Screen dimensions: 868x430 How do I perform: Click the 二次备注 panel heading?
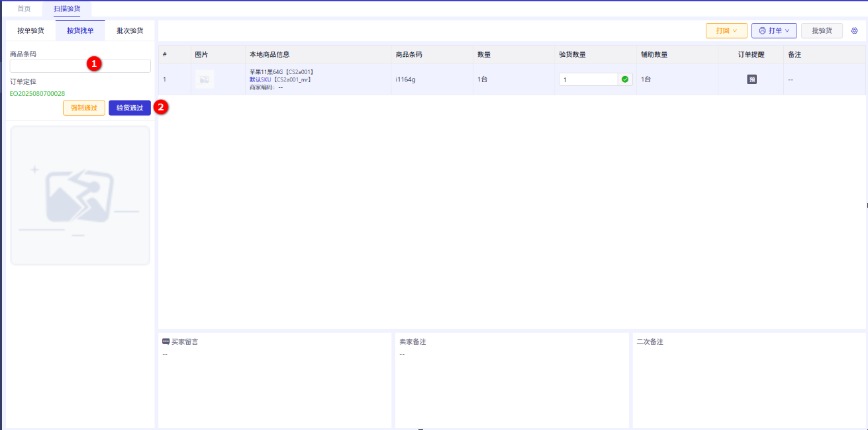[650, 342]
